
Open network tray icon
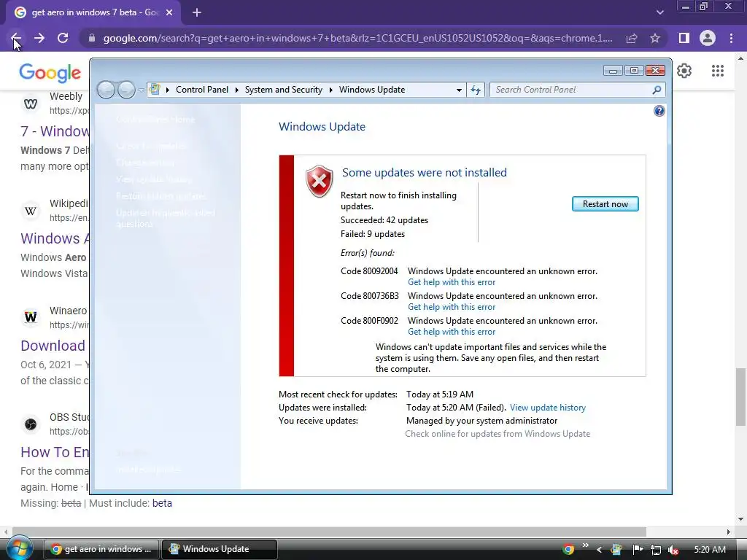point(656,550)
